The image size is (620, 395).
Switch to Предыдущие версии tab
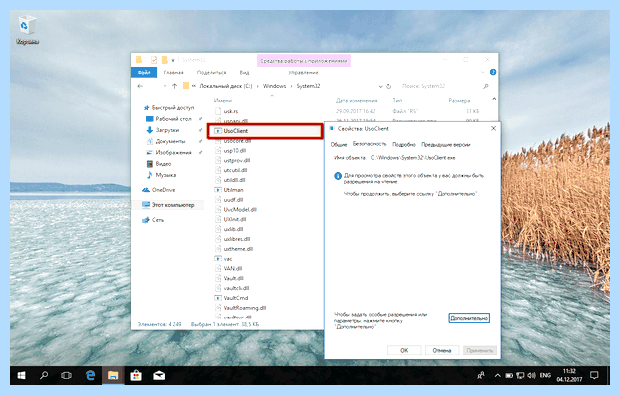pyautogui.click(x=446, y=144)
